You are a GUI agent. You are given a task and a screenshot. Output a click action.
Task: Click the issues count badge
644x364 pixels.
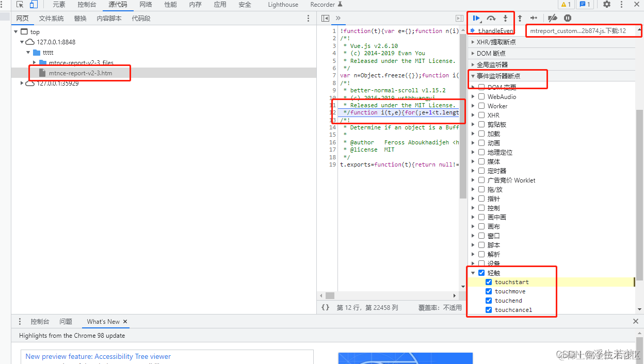point(584,5)
